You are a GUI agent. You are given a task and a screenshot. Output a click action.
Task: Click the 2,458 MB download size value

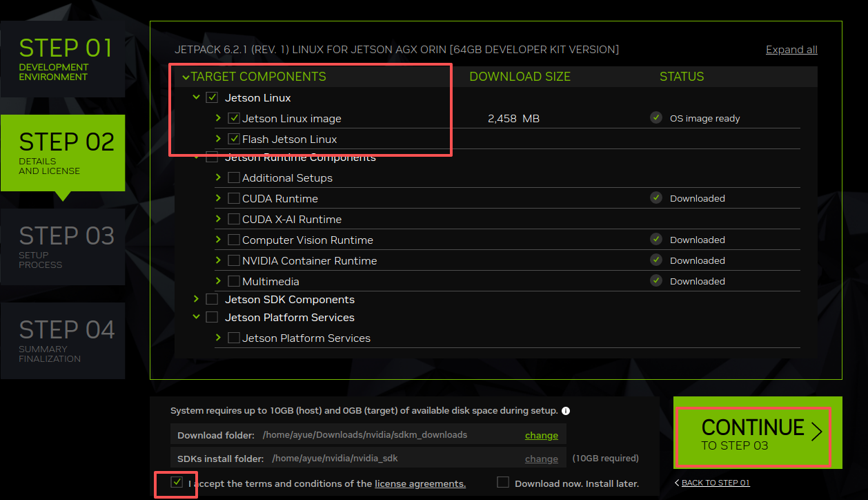pos(513,118)
